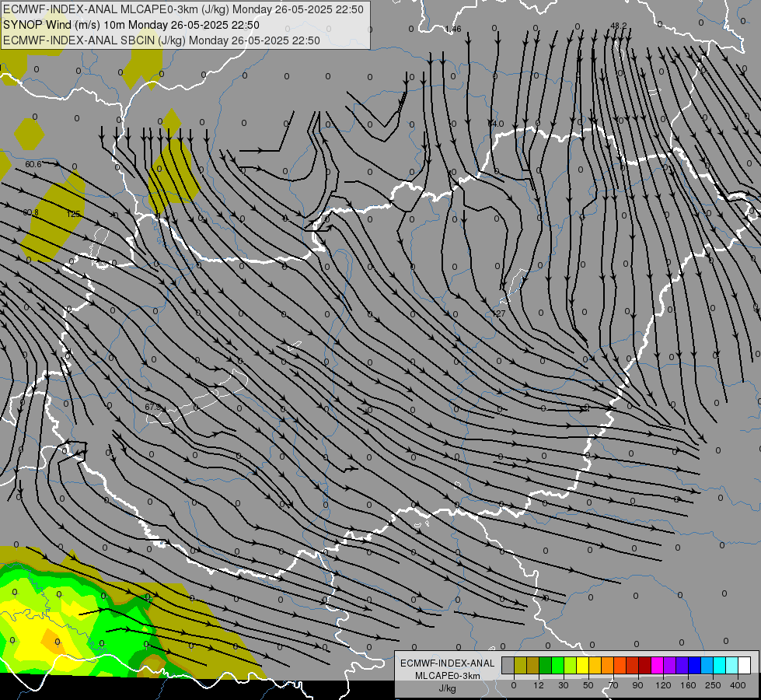Click the legend label 'MLCAPE0-3km'
Screen dimensions: 761x700
pos(448,676)
